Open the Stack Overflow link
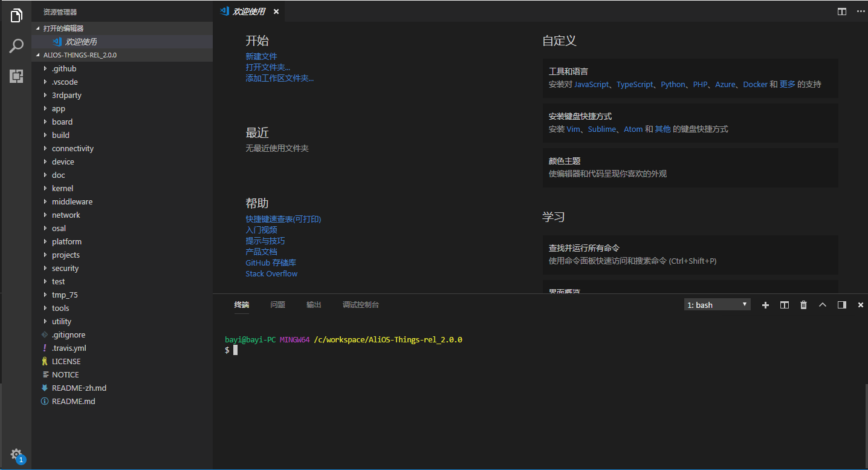 click(x=271, y=273)
